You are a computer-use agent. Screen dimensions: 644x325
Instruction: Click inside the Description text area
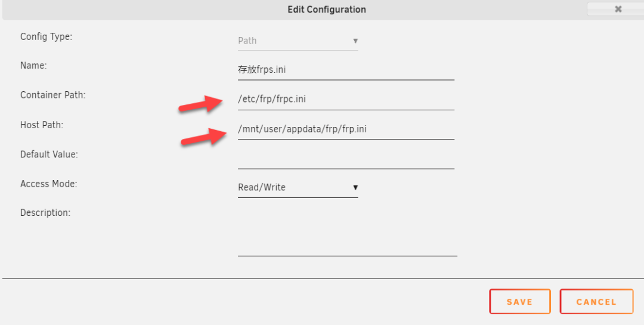click(347, 233)
